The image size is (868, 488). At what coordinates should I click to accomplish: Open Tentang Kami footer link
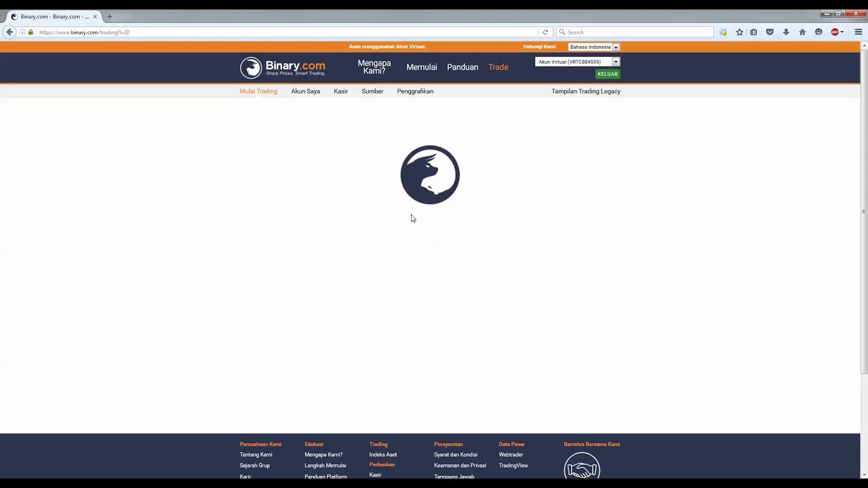(x=256, y=455)
